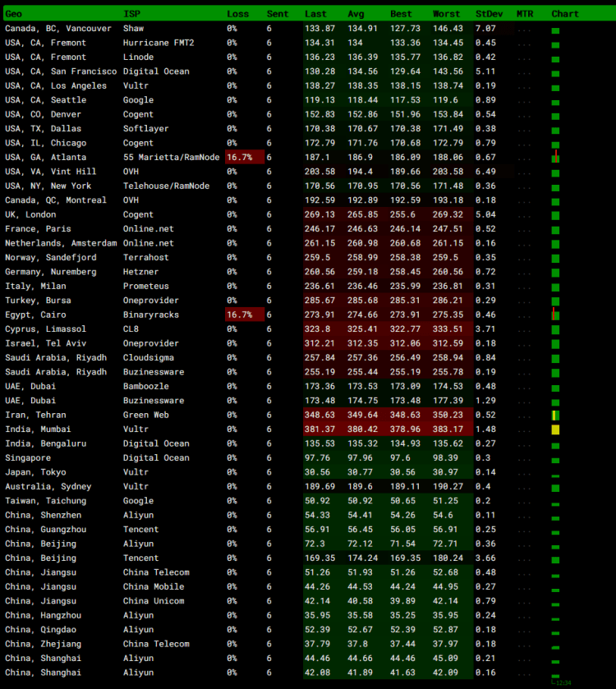The width and height of the screenshot is (616, 689).
Task: Select Cyprus, Limassol geo cell
Action: [46, 329]
